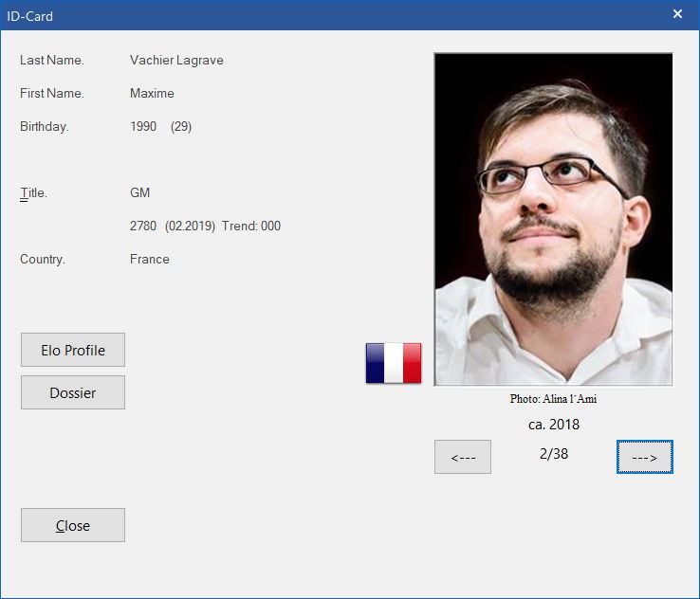Go back to the previous photo
This screenshot has width=700, height=599.
[463, 457]
